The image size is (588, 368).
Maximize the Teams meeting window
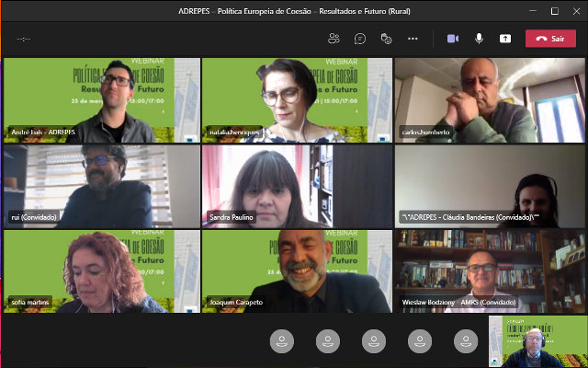(x=554, y=11)
